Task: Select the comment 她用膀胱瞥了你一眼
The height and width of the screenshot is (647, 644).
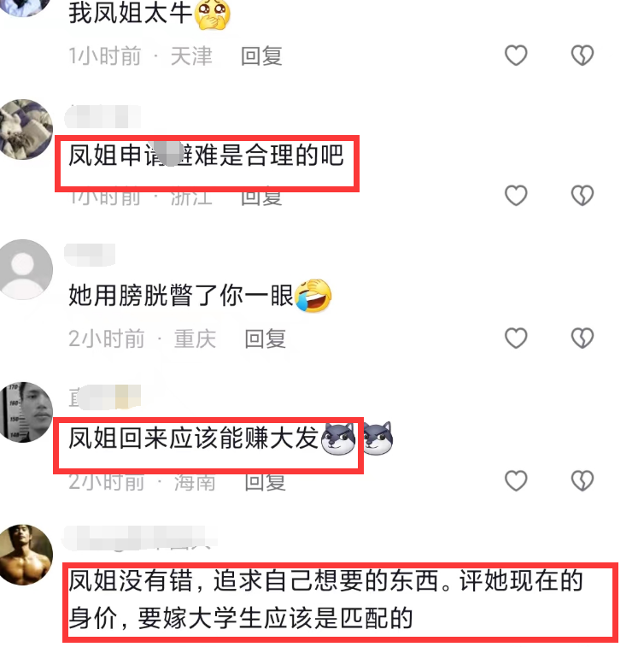Action: pyautogui.click(x=200, y=296)
